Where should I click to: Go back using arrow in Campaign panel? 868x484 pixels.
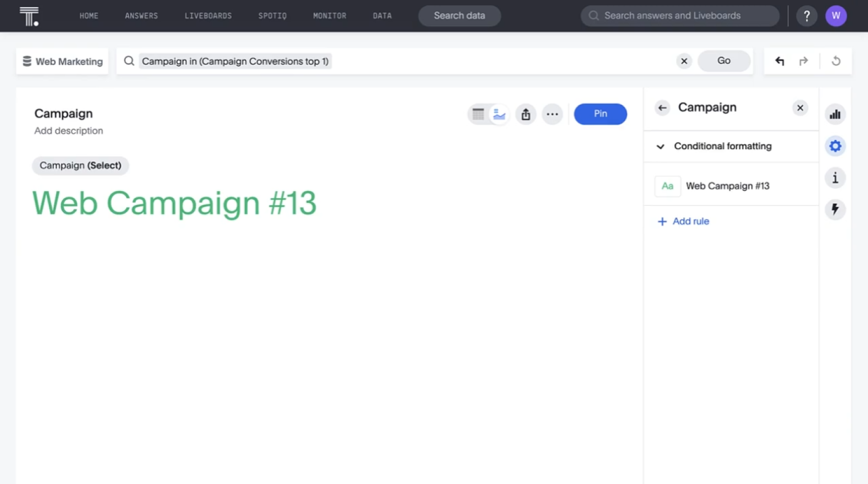[662, 108]
